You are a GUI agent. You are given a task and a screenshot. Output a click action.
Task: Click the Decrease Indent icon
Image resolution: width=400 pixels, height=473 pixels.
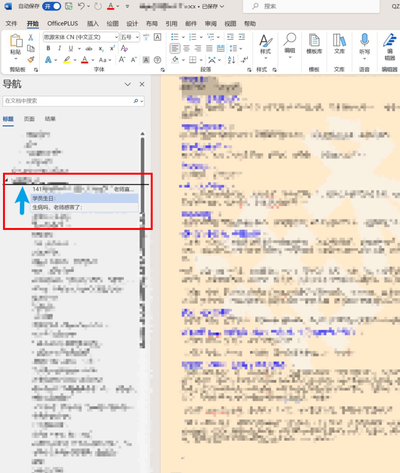coord(230,37)
